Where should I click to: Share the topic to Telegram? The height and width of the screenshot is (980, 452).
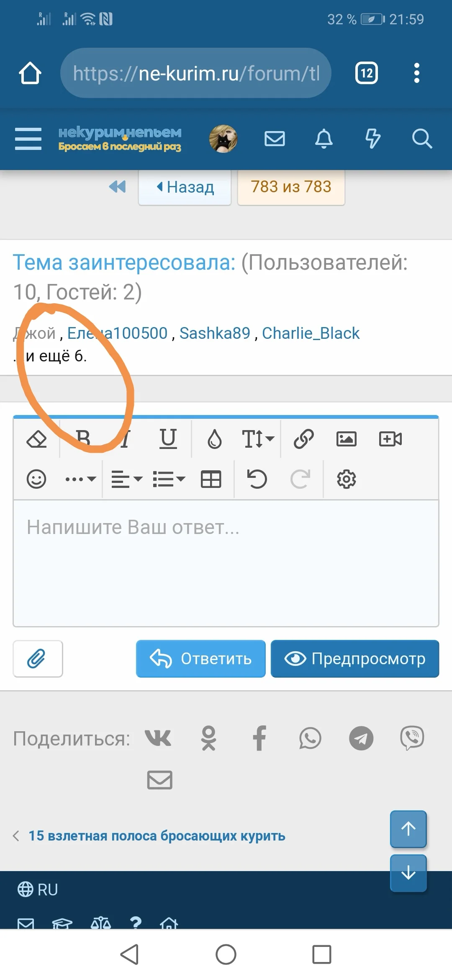[360, 738]
